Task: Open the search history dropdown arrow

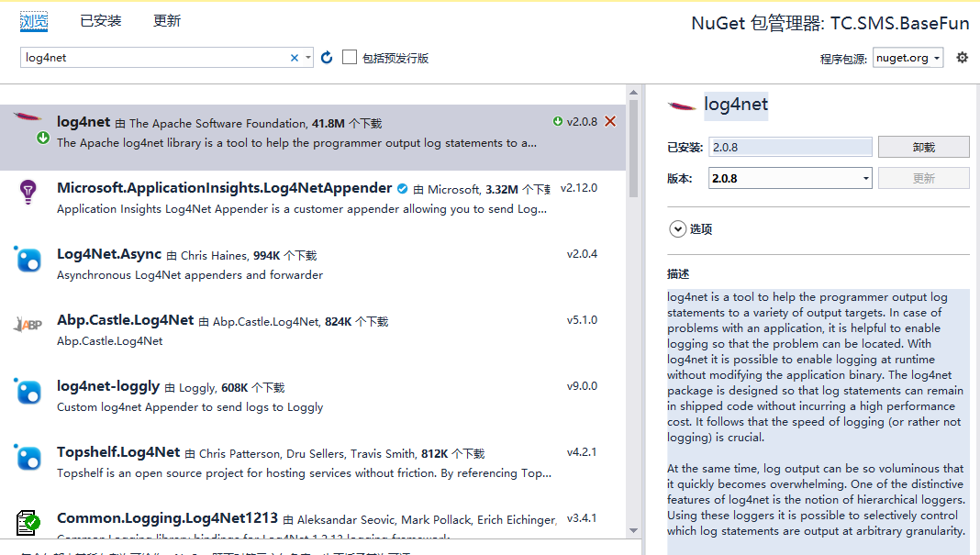Action: pyautogui.click(x=308, y=58)
